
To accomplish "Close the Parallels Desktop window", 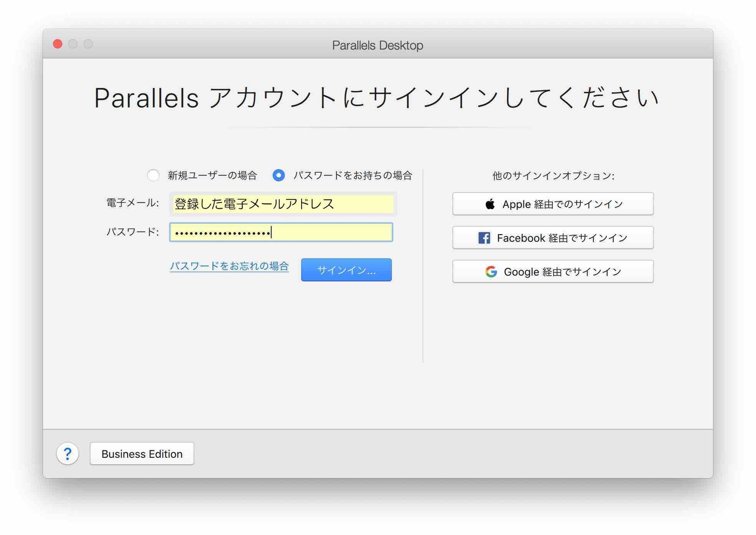I will (x=58, y=44).
